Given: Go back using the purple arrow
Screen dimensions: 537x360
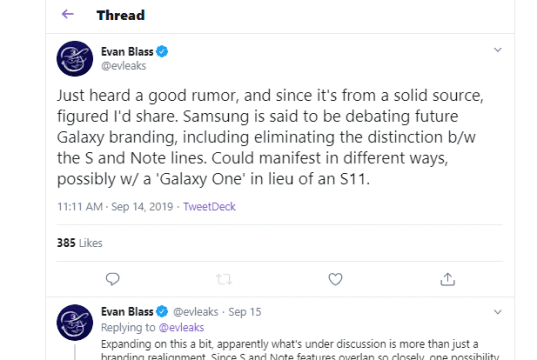Looking at the screenshot, I should click(x=67, y=14).
